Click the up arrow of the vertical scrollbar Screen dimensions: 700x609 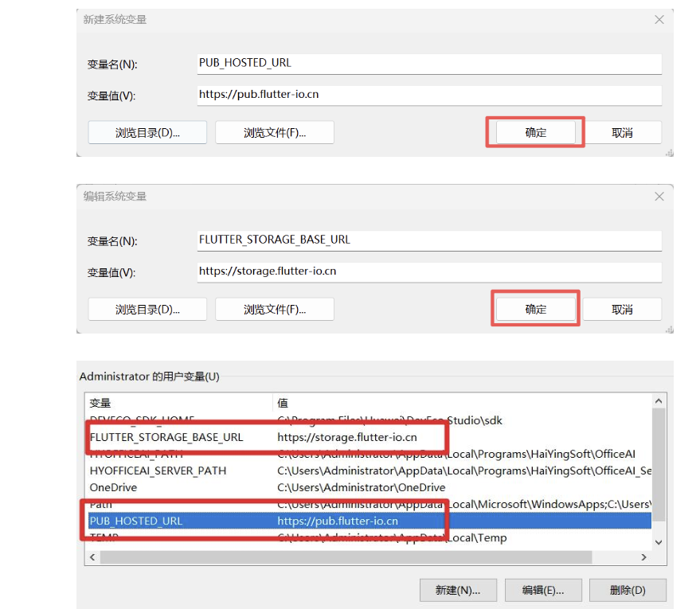[x=659, y=401]
